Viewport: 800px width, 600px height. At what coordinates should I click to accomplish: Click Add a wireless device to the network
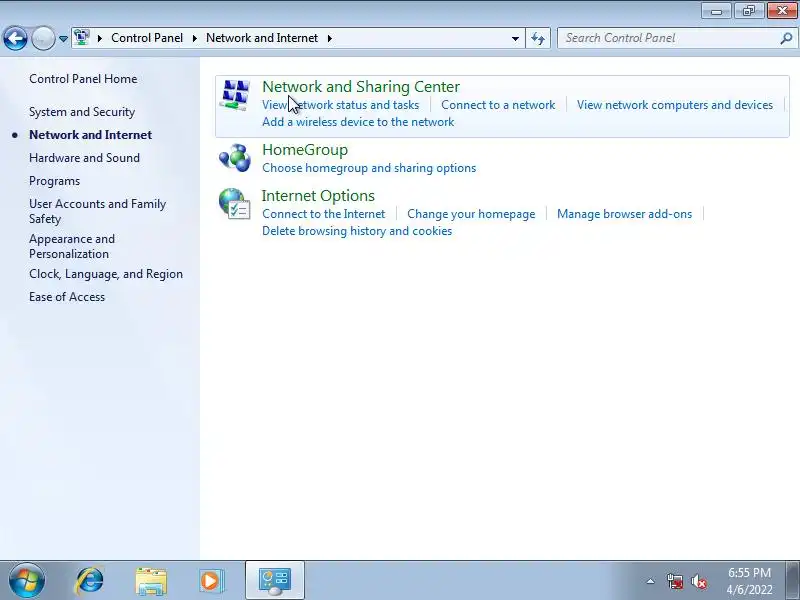[x=358, y=122]
